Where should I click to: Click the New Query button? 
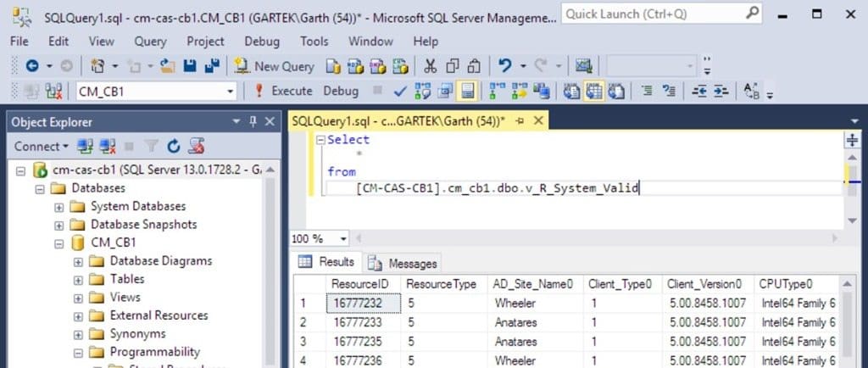coord(274,66)
